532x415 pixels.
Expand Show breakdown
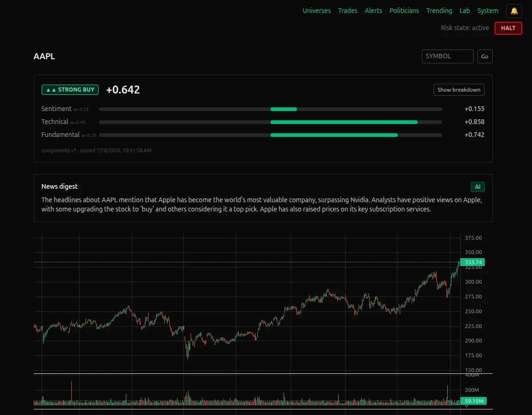[459, 90]
